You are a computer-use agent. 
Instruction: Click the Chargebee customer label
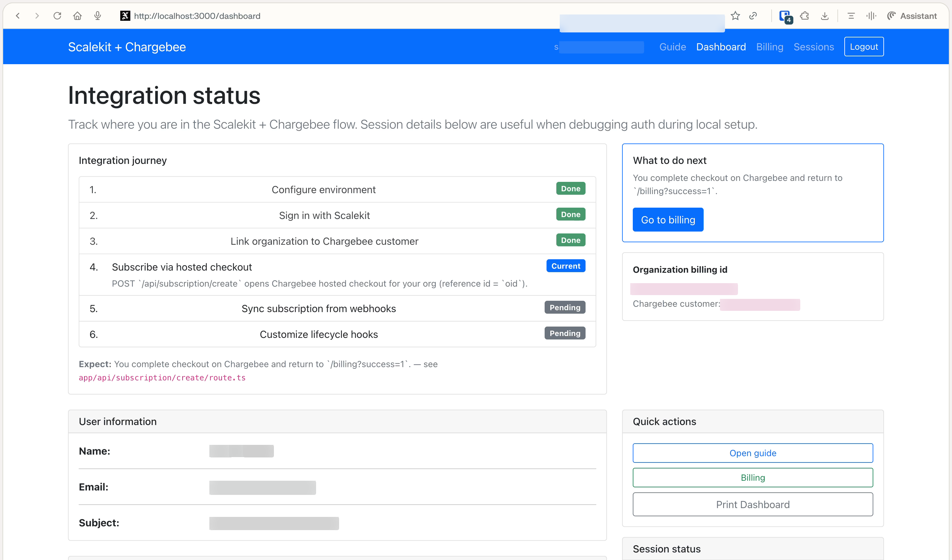pyautogui.click(x=676, y=304)
